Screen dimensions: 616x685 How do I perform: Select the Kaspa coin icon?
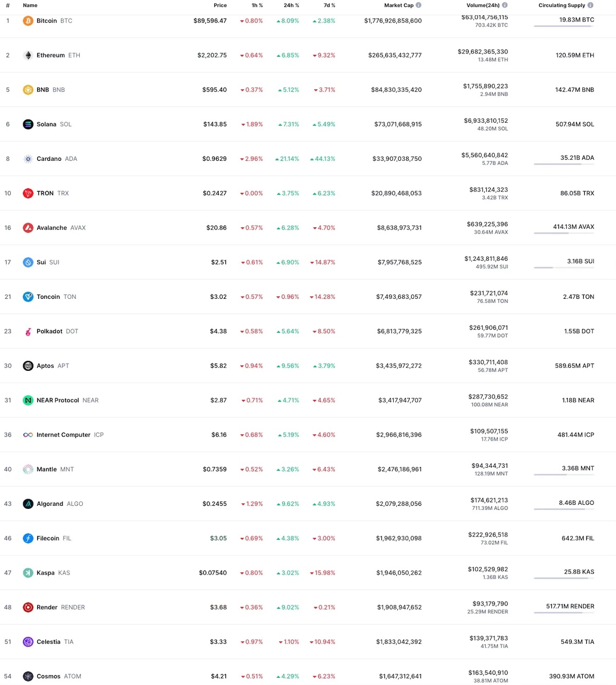point(28,573)
